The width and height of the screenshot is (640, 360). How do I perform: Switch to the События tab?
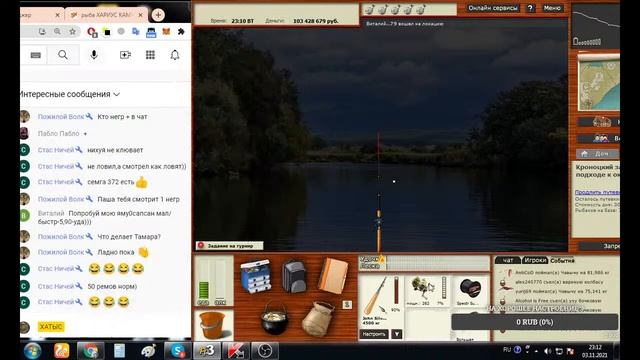click(562, 260)
